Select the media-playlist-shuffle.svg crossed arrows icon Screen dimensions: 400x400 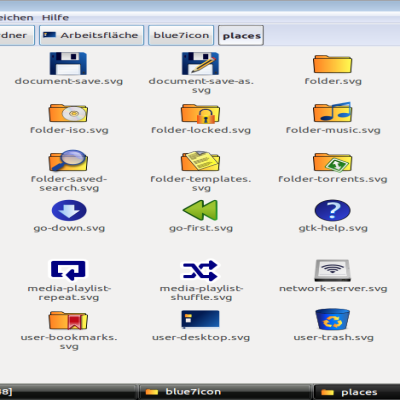click(200, 270)
